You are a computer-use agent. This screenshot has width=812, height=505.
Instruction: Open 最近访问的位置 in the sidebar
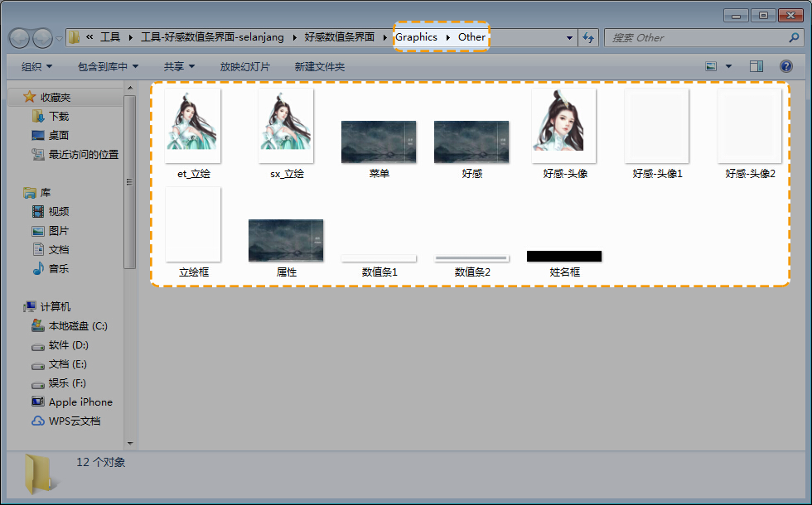pyautogui.click(x=84, y=154)
